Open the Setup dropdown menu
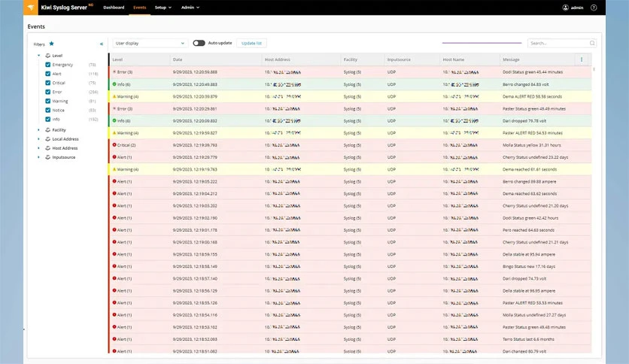This screenshot has width=629, height=364. (163, 8)
